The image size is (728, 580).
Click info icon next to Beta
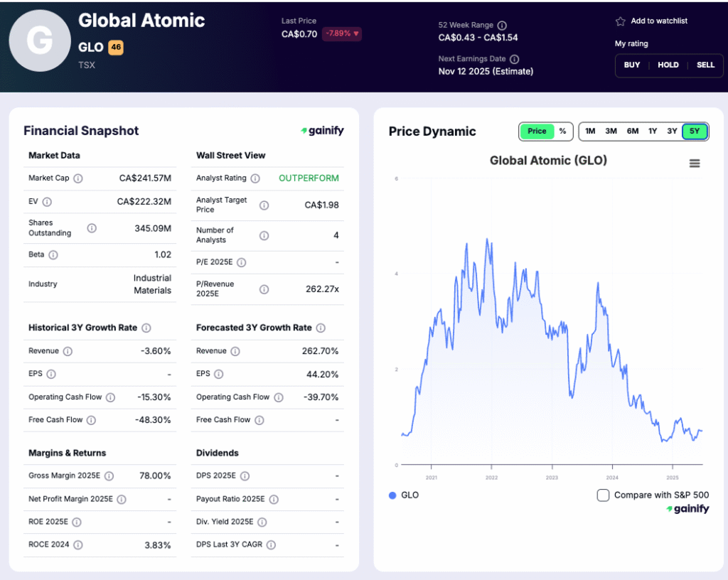(x=53, y=254)
